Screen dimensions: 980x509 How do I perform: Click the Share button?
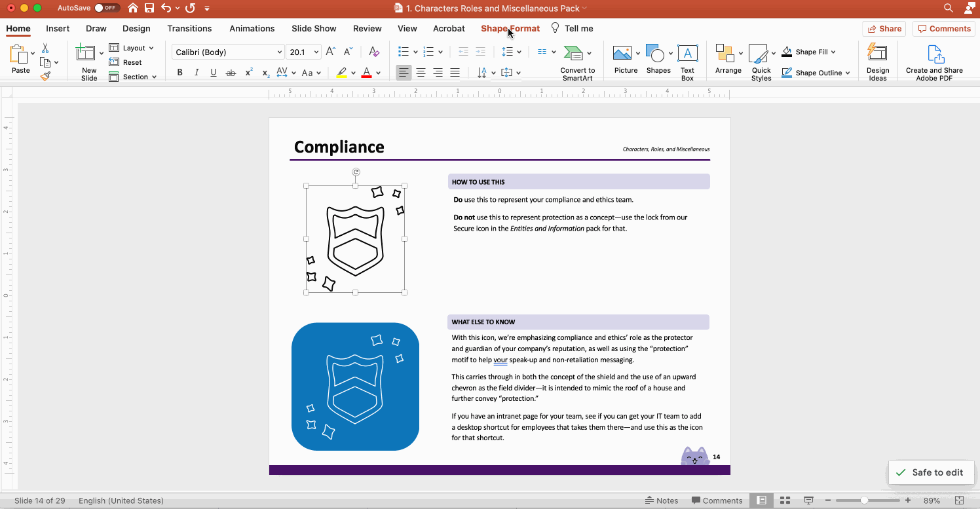[884, 28]
